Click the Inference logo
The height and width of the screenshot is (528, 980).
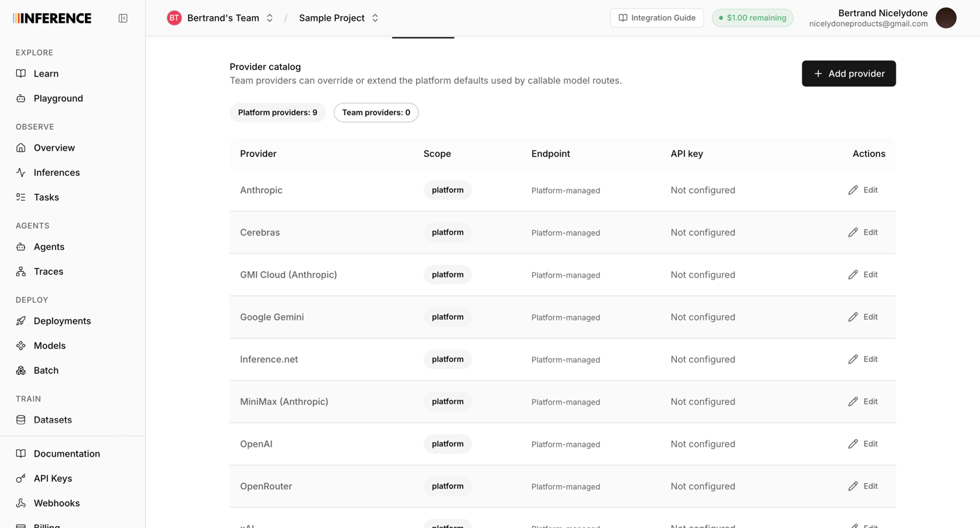coord(52,18)
